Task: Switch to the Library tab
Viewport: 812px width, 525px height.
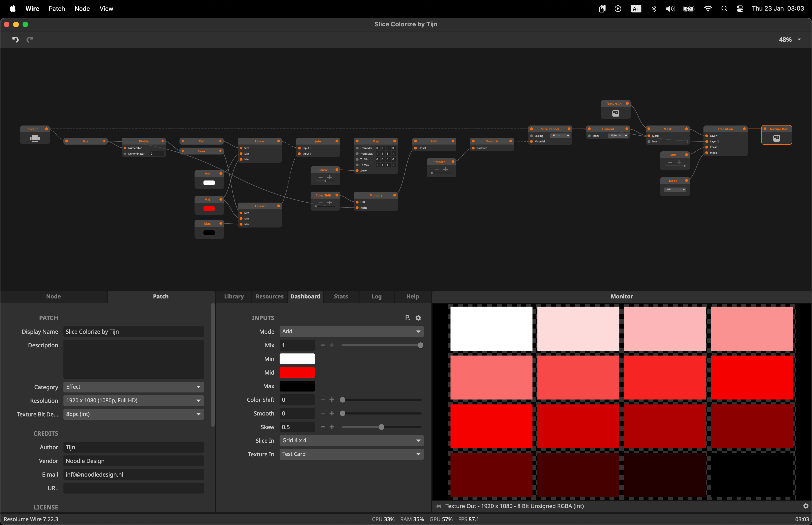Action: tap(234, 297)
